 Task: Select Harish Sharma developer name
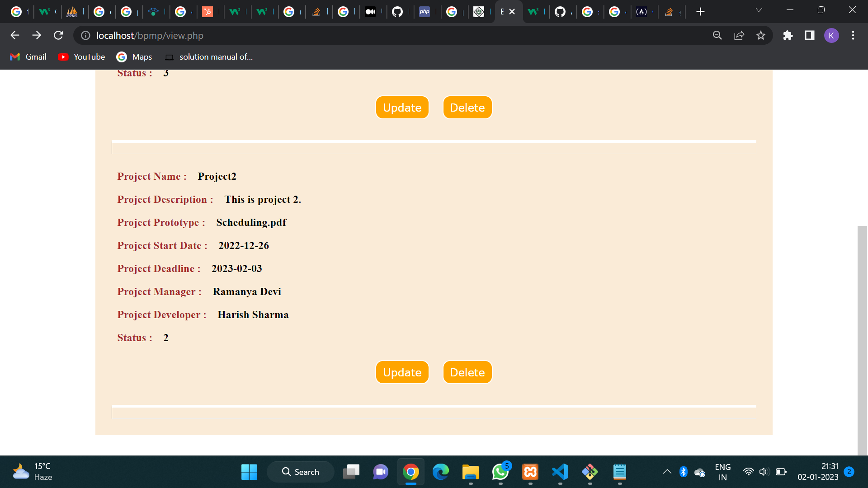(253, 314)
